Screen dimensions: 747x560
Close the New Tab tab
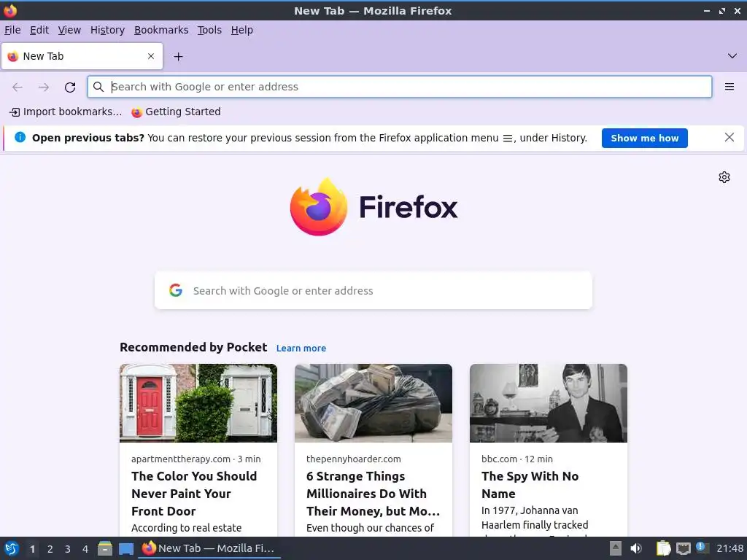(x=151, y=56)
